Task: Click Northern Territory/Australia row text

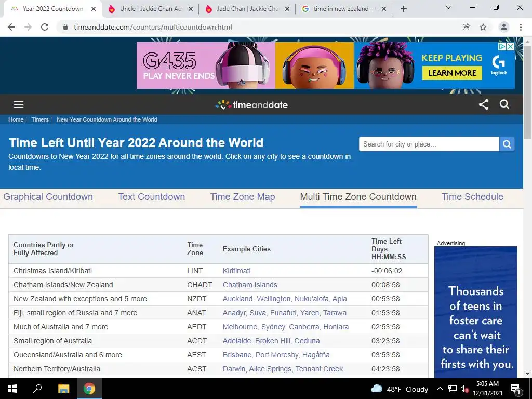Action: click(x=57, y=369)
